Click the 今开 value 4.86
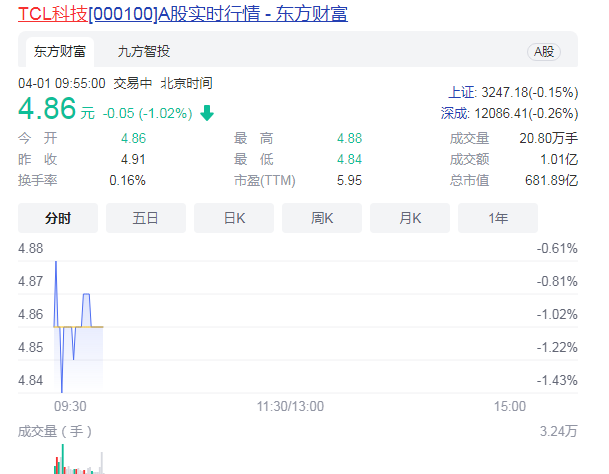Image resolution: width=609 pixels, height=474 pixels. 133,138
